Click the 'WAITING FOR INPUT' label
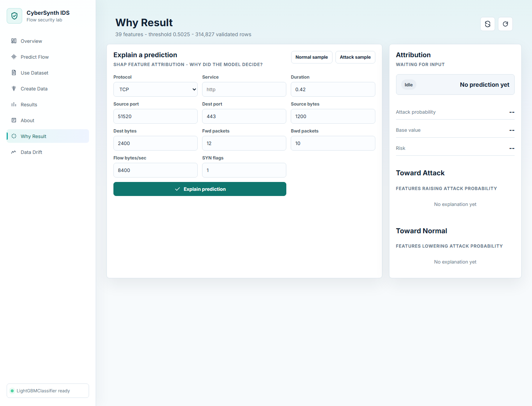The height and width of the screenshot is (406, 532). pos(420,65)
